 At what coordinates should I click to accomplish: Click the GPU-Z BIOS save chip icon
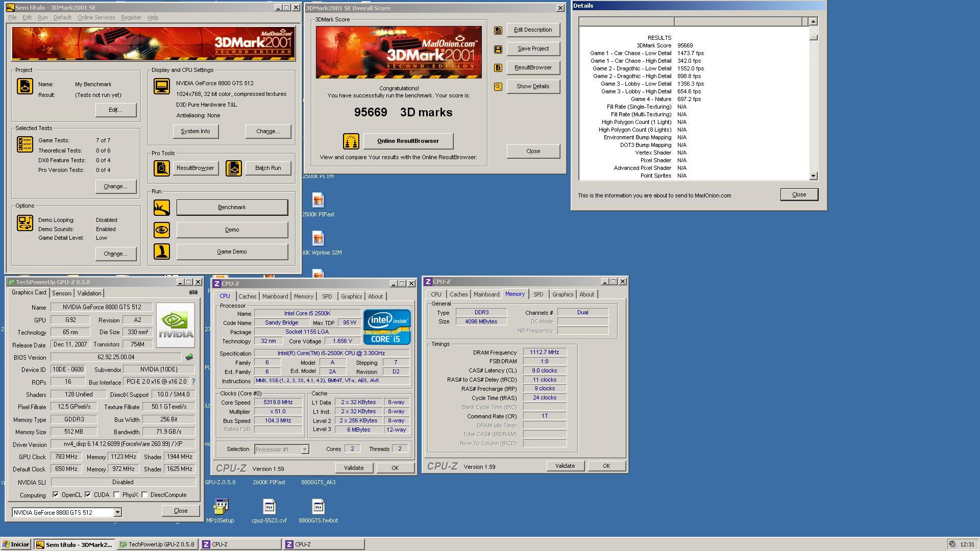(189, 357)
